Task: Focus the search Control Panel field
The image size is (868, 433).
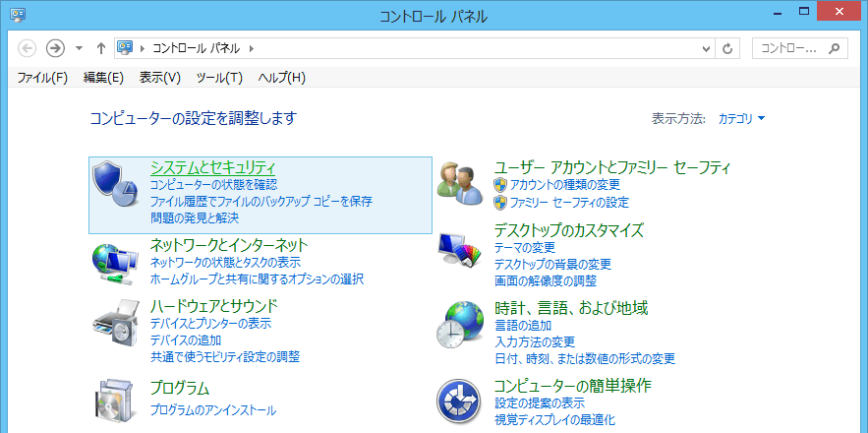Action: (x=800, y=49)
